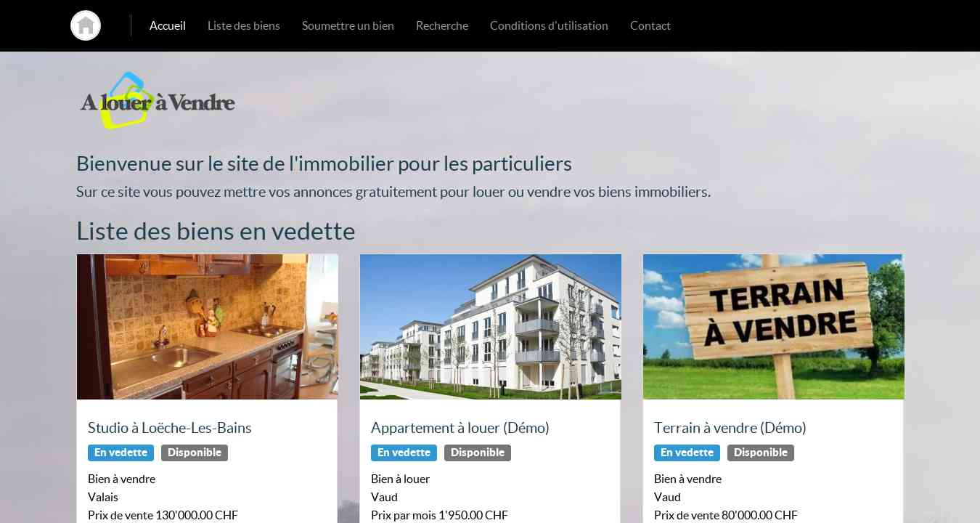This screenshot has height=523, width=980.
Task: Click the A louer à Vendre logo
Action: [x=158, y=101]
